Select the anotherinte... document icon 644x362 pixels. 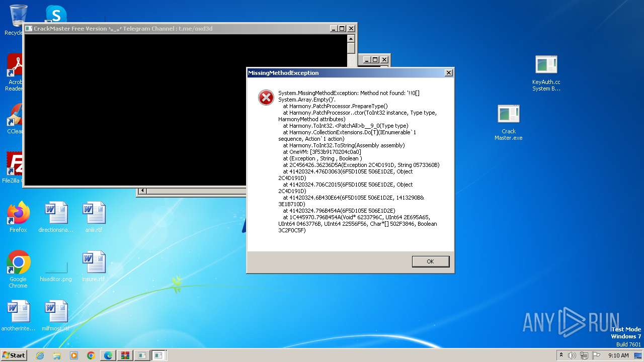tap(18, 315)
